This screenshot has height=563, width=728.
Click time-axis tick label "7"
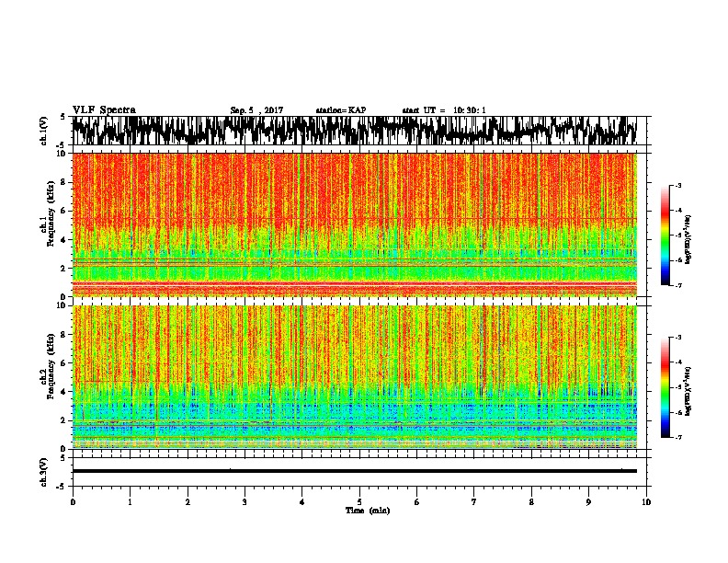[474, 502]
